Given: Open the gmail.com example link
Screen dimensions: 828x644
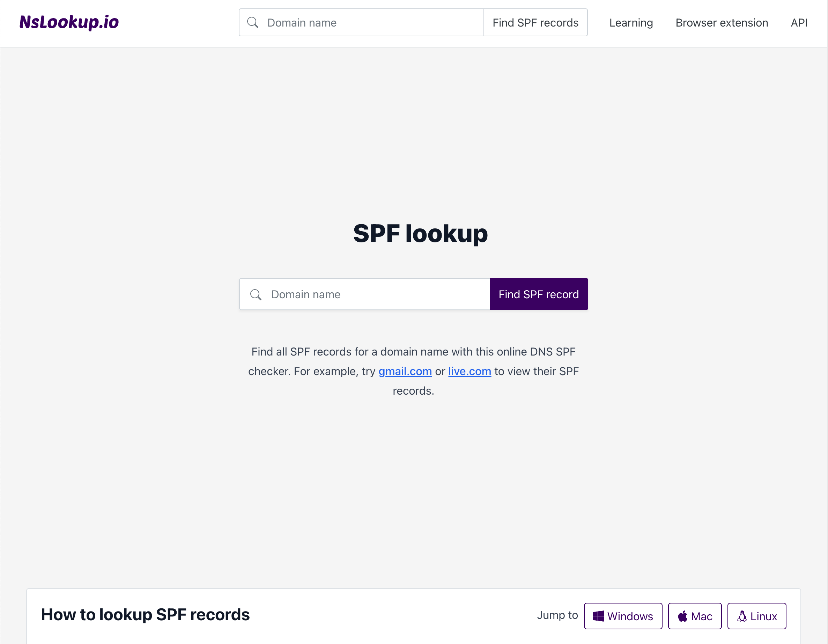Looking at the screenshot, I should click(x=405, y=371).
